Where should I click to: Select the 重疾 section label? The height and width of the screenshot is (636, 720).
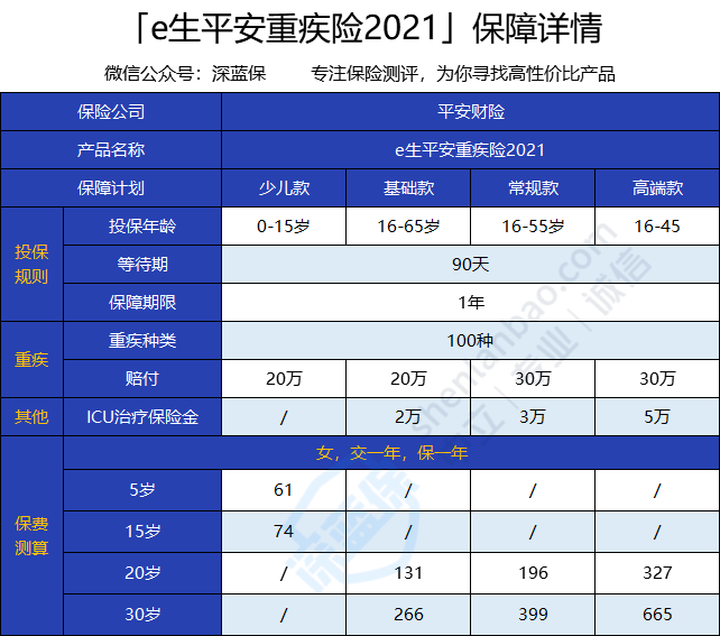click(31, 360)
